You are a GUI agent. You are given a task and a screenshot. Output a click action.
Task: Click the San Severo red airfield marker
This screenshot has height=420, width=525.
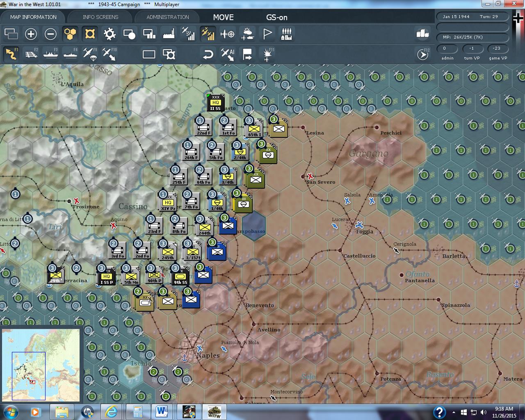(310, 176)
